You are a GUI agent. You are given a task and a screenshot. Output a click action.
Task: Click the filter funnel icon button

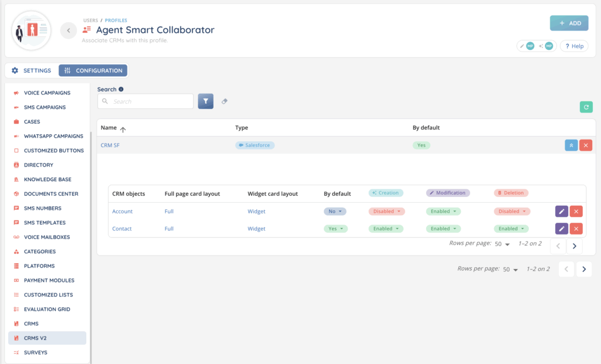click(x=205, y=101)
